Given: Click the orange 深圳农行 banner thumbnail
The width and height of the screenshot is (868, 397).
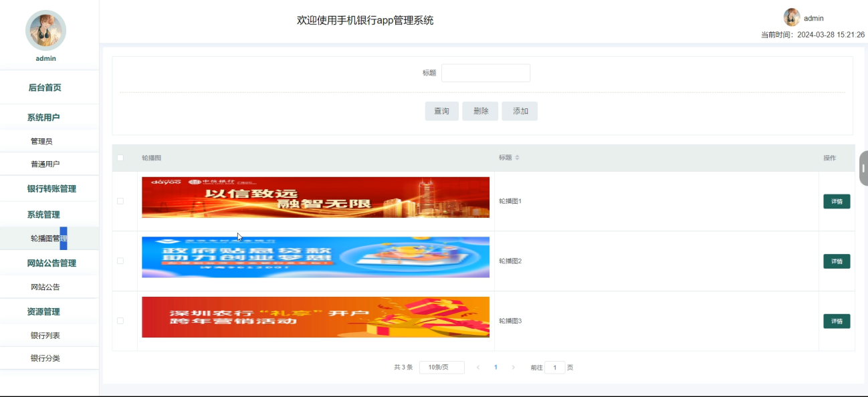Looking at the screenshot, I should (x=316, y=317).
